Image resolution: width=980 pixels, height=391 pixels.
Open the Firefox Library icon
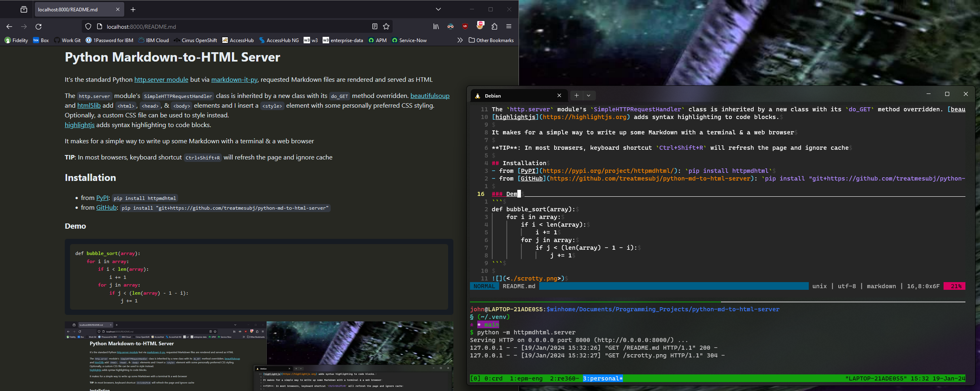point(436,27)
